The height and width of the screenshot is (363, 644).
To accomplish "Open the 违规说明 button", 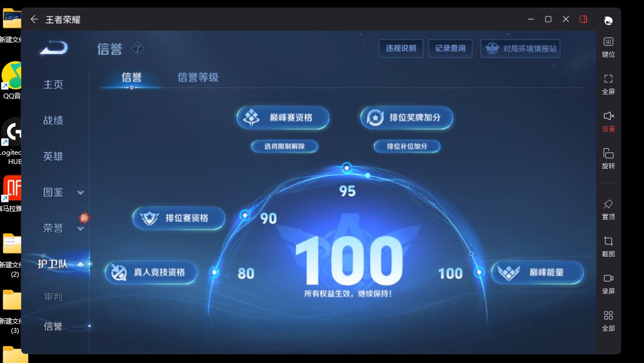I will [x=401, y=48].
